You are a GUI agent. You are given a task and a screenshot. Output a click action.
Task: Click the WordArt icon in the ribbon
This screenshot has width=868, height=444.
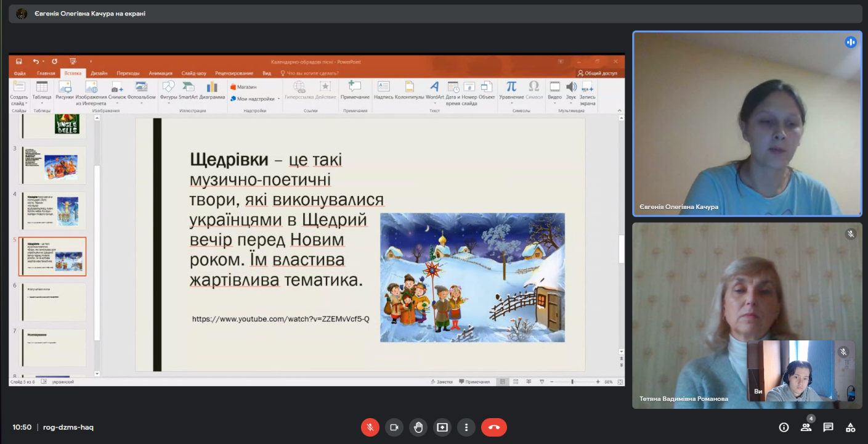[x=434, y=90]
